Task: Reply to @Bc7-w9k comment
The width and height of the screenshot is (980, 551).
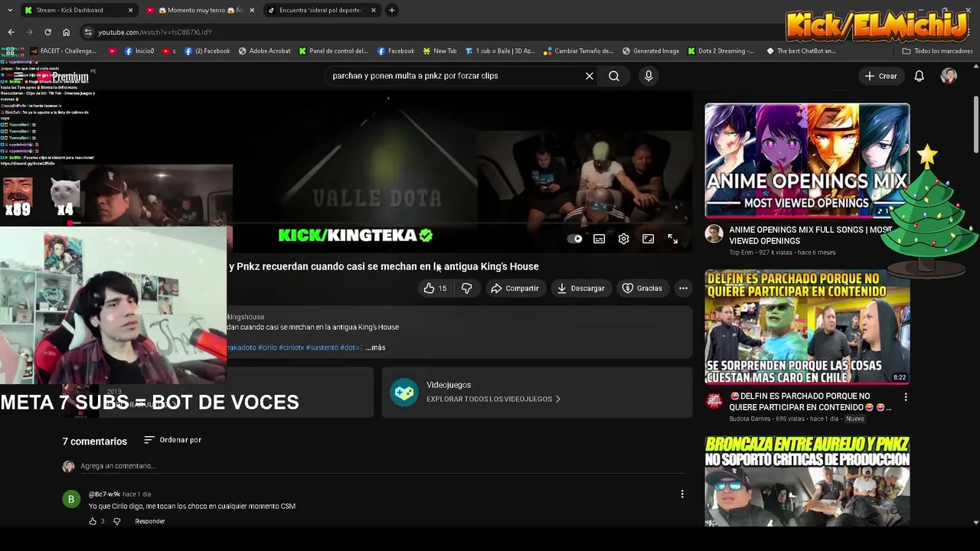Action: pyautogui.click(x=150, y=521)
